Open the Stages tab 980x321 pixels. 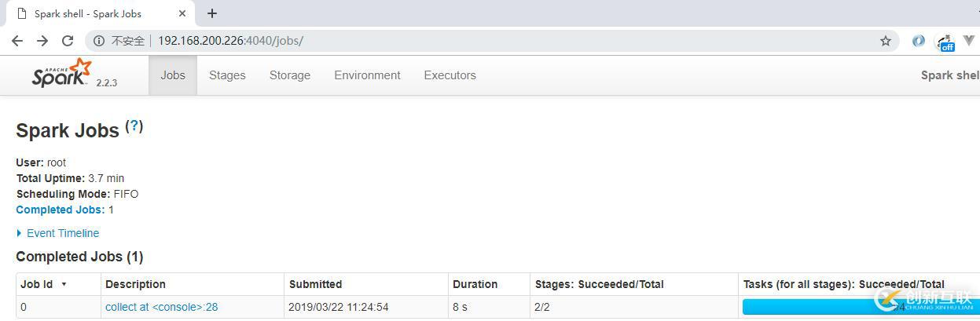click(x=227, y=75)
